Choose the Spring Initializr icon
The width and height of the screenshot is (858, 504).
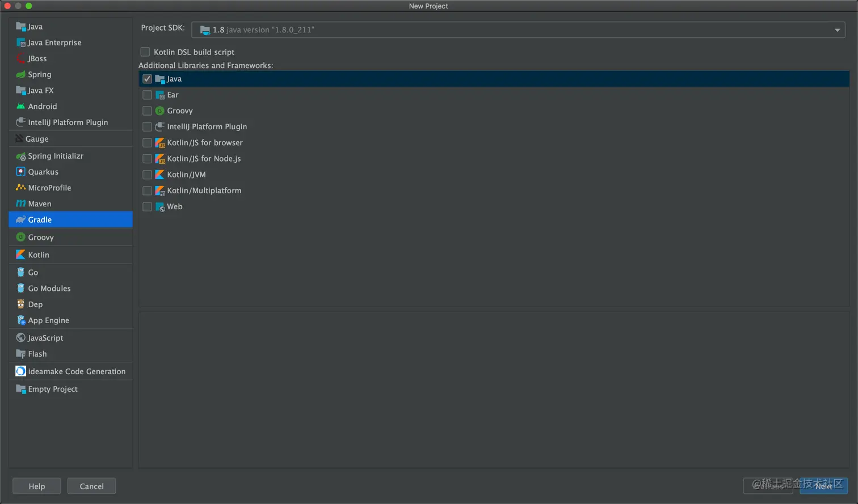click(21, 156)
